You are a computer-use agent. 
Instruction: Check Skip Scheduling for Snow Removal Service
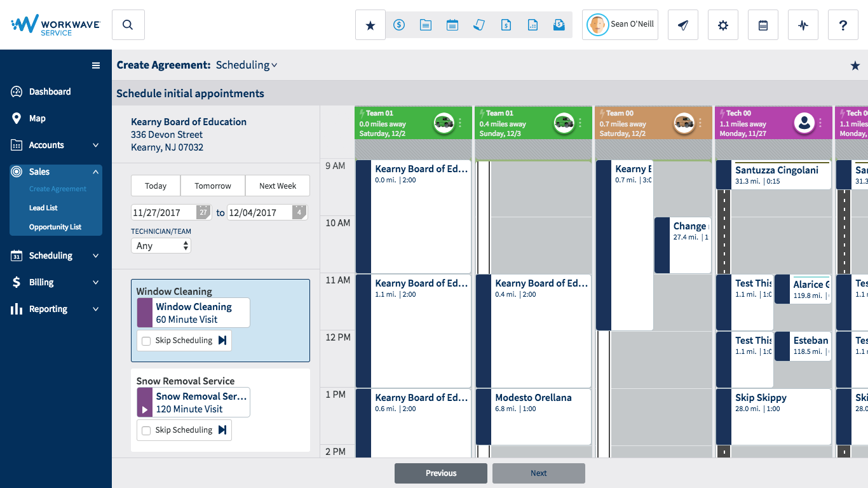(x=146, y=431)
